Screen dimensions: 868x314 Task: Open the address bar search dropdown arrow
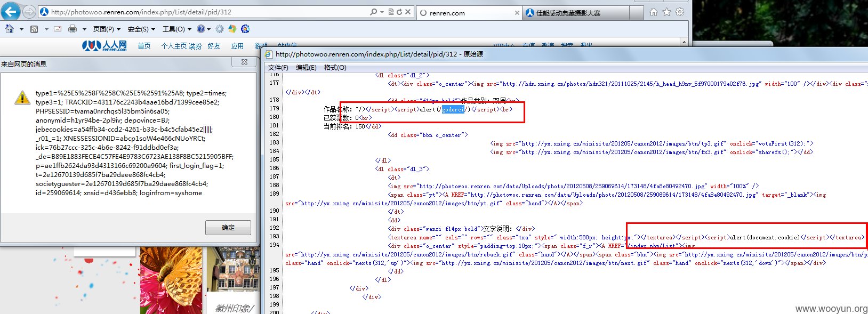tap(382, 12)
